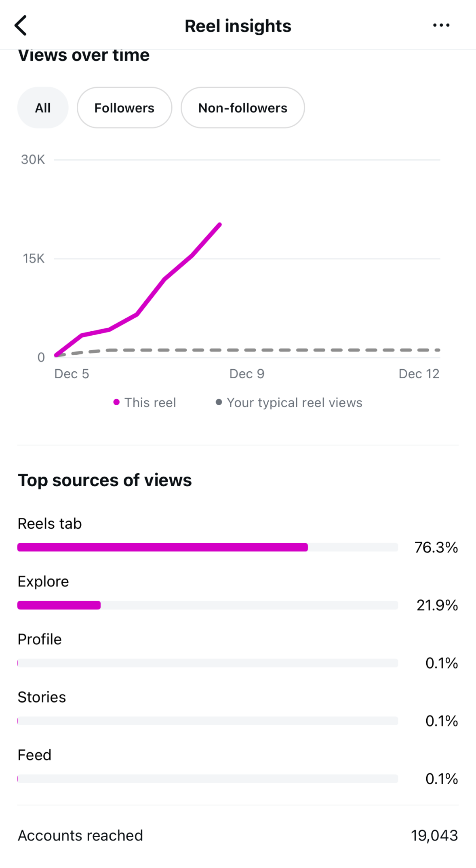The image size is (476, 868).
Task: Tap the magenta reel views line peak
Action: tap(219, 224)
